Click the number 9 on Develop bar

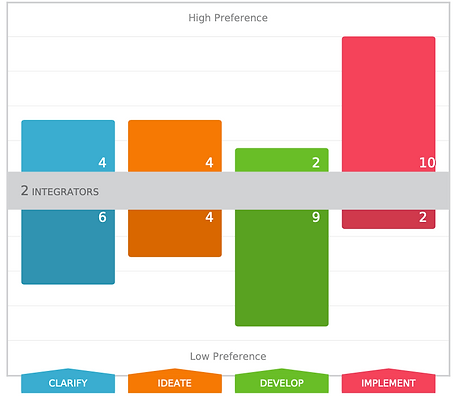click(x=316, y=217)
